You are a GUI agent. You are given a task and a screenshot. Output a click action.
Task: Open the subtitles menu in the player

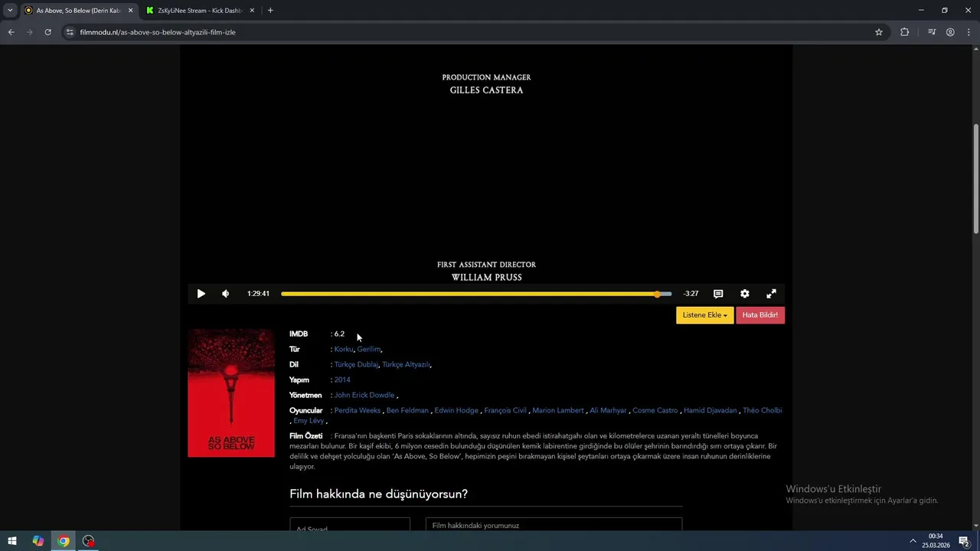click(718, 294)
